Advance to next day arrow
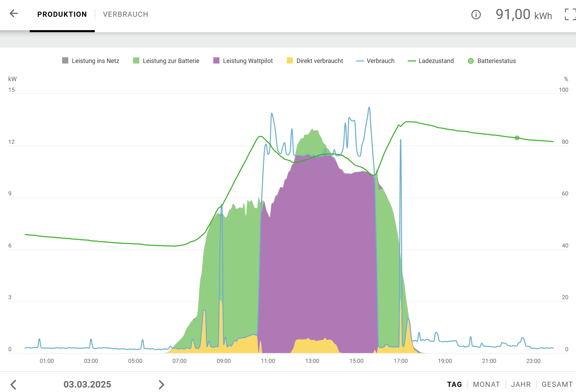Screen dimensions: 576x392 tap(161, 384)
